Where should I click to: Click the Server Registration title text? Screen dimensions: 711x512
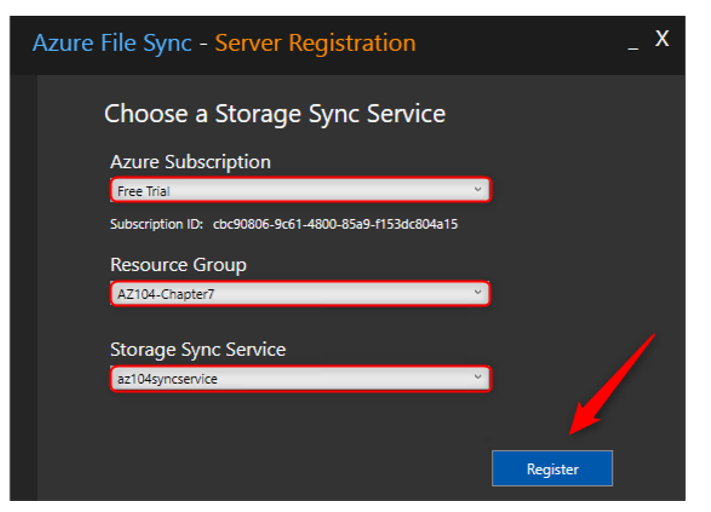tap(315, 44)
